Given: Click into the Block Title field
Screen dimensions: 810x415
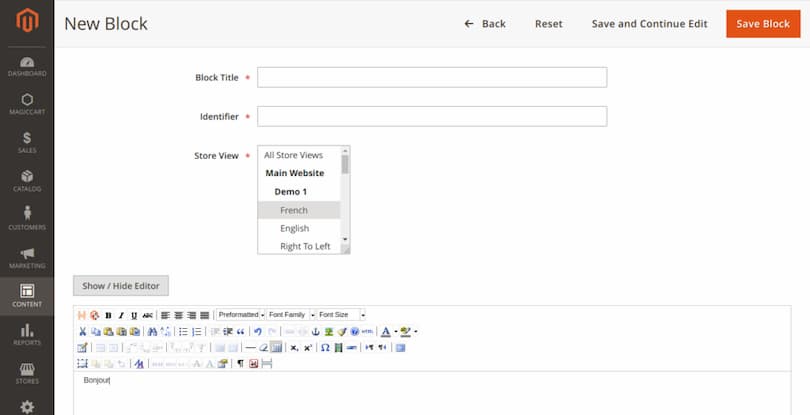Looking at the screenshot, I should (432, 77).
